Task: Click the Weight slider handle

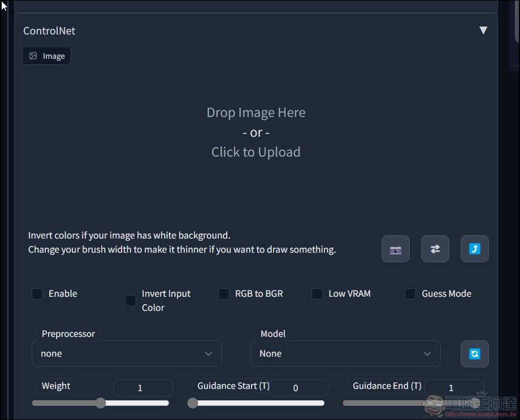Action: (101, 403)
